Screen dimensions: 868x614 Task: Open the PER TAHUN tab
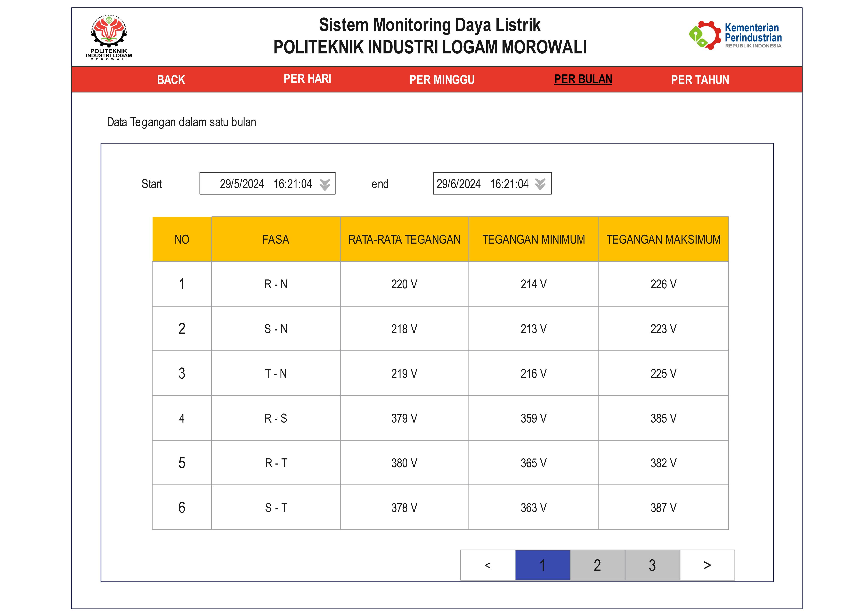click(700, 80)
